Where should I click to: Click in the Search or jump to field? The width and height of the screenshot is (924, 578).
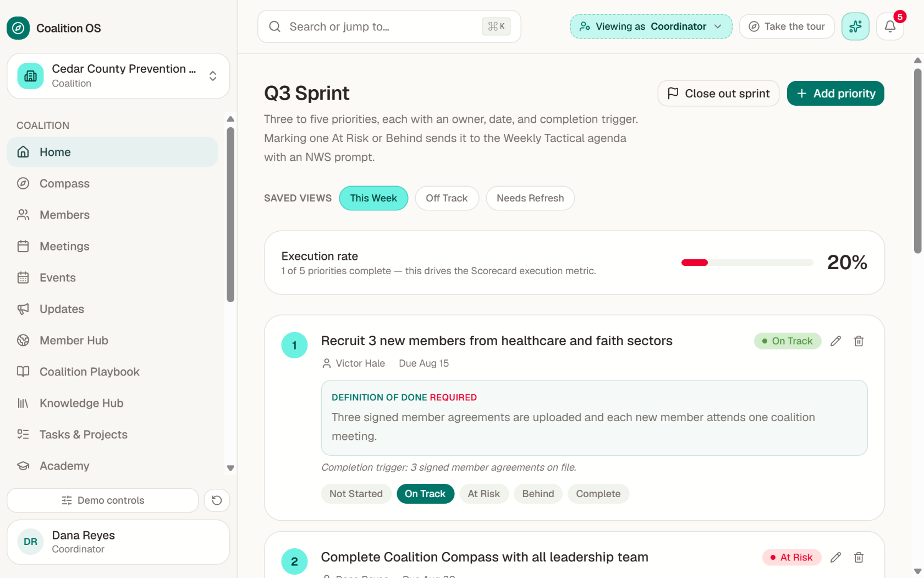click(389, 26)
